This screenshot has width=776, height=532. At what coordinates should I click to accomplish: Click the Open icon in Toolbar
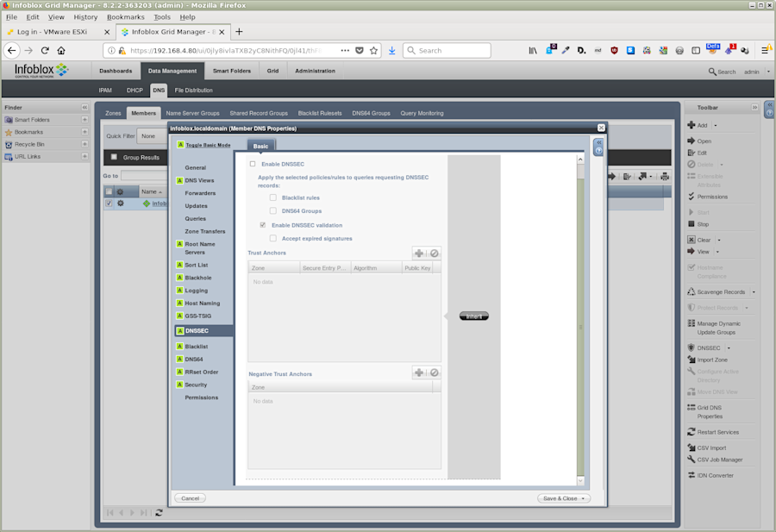(692, 141)
